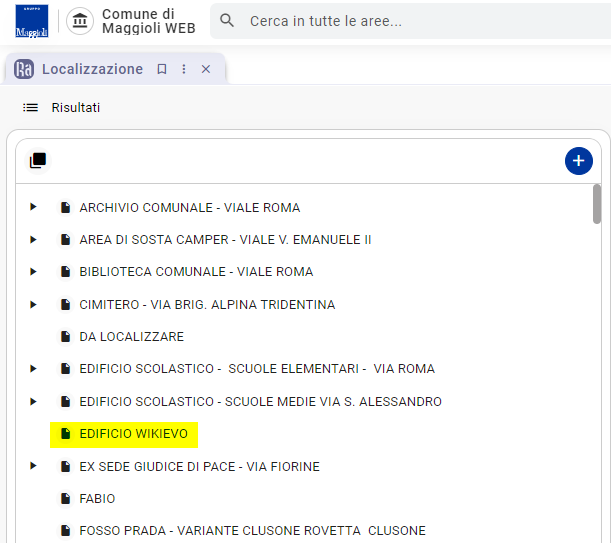611x543 pixels.
Task: Expand BIBLIOTECA COMUNALE - VIALE ROMA node
Action: click(x=33, y=271)
